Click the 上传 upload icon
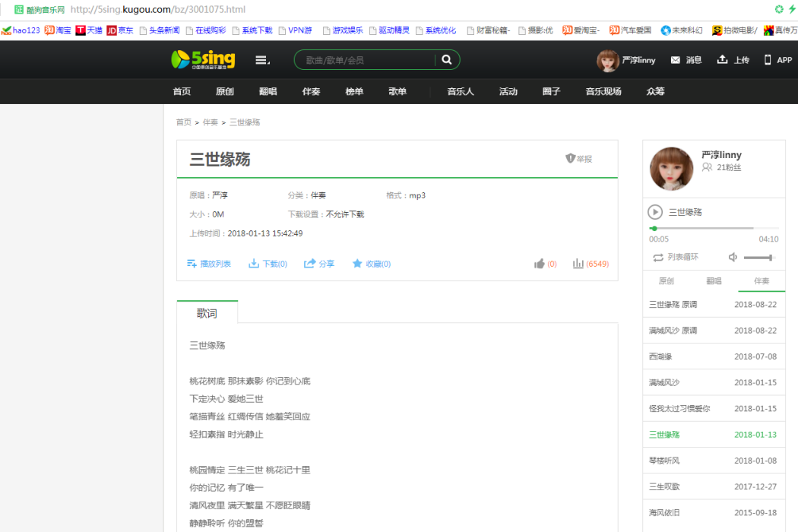Image resolution: width=798 pixels, height=532 pixels. coord(722,59)
